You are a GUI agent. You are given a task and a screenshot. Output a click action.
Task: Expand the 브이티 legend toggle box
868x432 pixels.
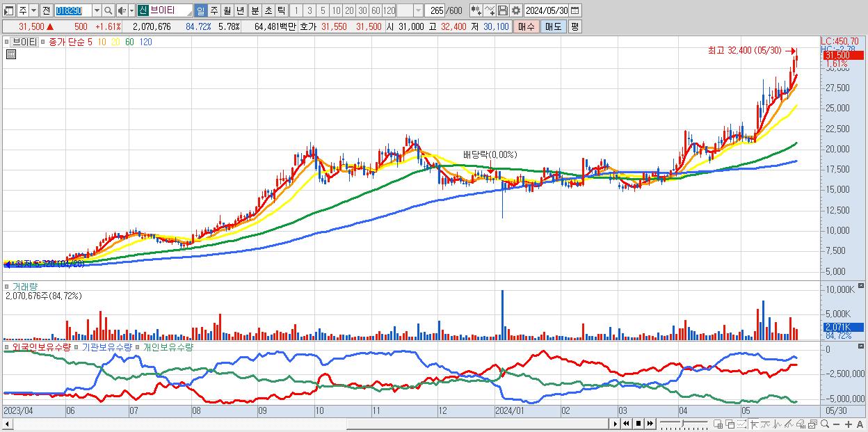7,42
